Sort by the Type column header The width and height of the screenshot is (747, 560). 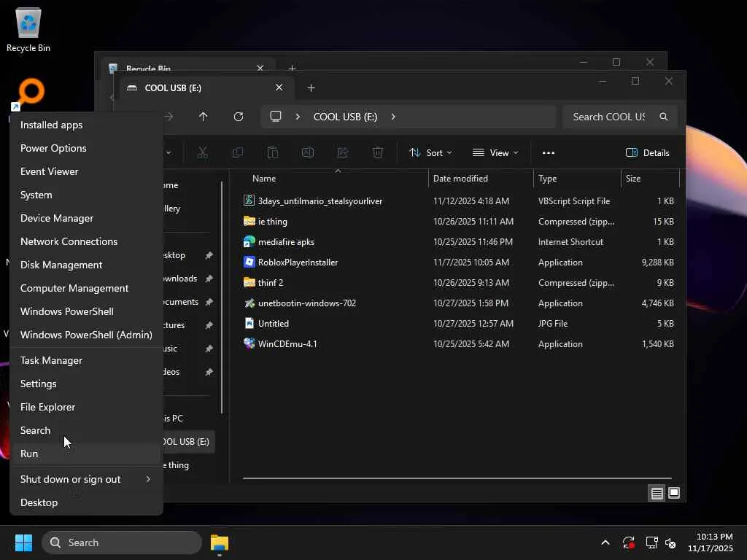click(x=547, y=179)
